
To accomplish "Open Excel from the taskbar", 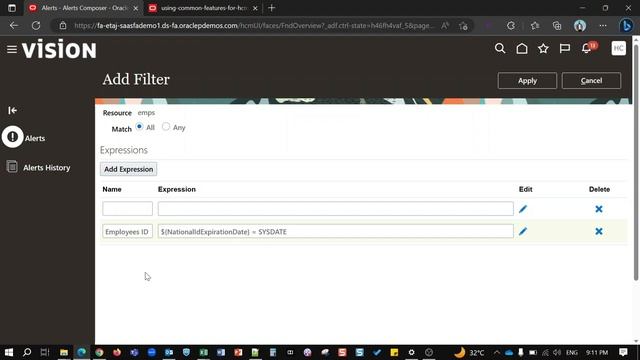I will (x=203, y=352).
